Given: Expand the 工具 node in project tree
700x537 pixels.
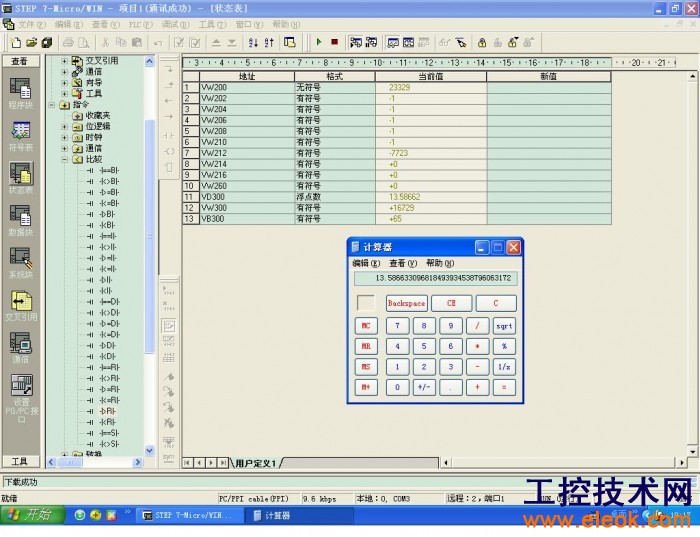Looking at the screenshot, I should point(64,93).
